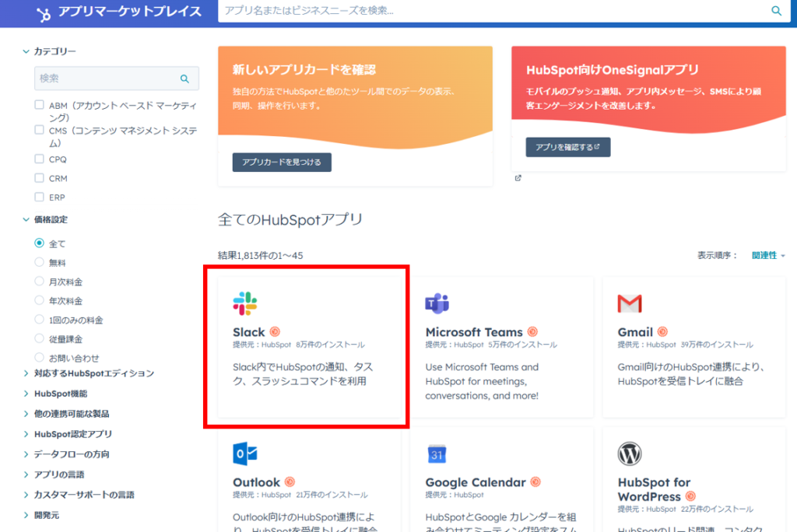Click the Outlook app logo
This screenshot has height=532, width=797.
coord(245,453)
